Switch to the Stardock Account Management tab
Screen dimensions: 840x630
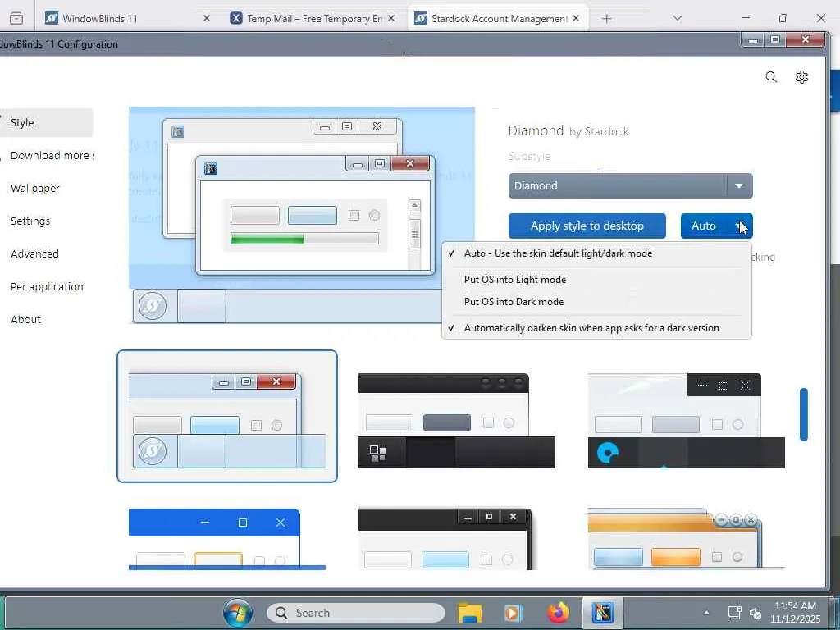coord(498,19)
